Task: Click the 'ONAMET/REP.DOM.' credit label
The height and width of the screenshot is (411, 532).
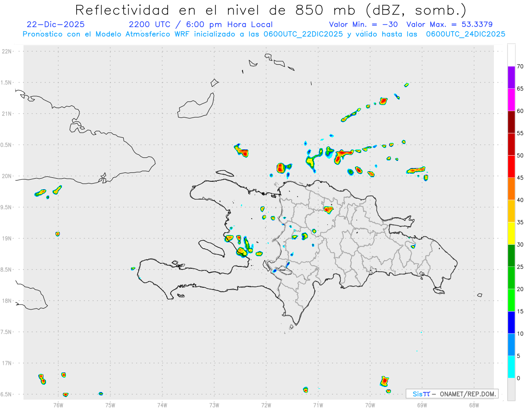Action: (x=468, y=394)
